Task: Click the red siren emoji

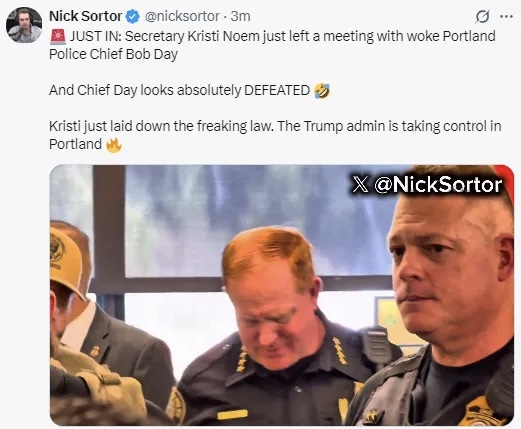Action: pyautogui.click(x=58, y=37)
